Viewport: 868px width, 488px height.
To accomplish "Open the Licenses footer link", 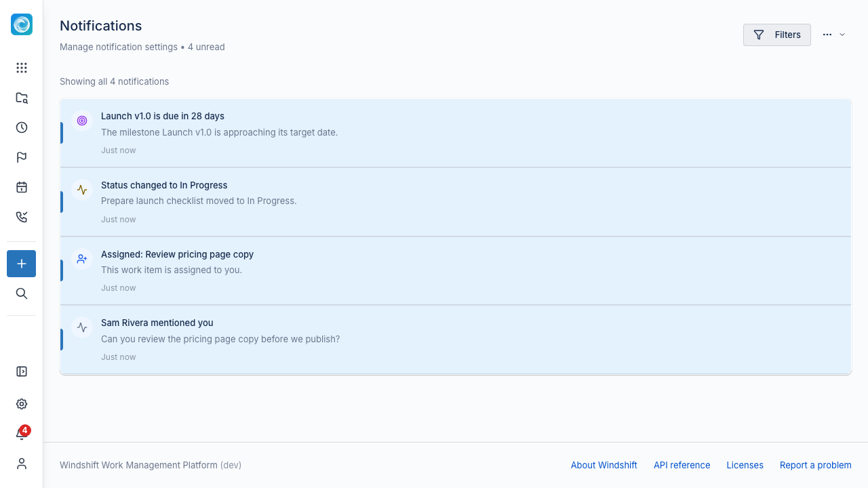I will pos(745,465).
